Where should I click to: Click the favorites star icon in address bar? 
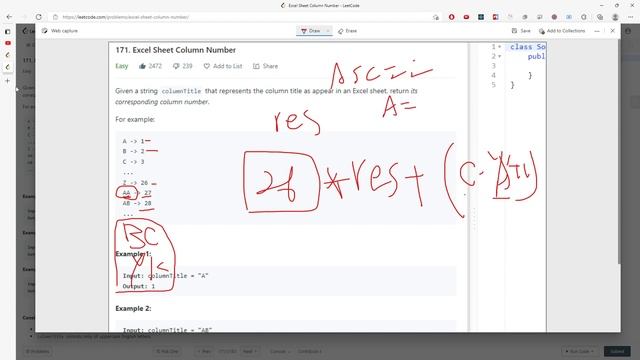(x=436, y=17)
